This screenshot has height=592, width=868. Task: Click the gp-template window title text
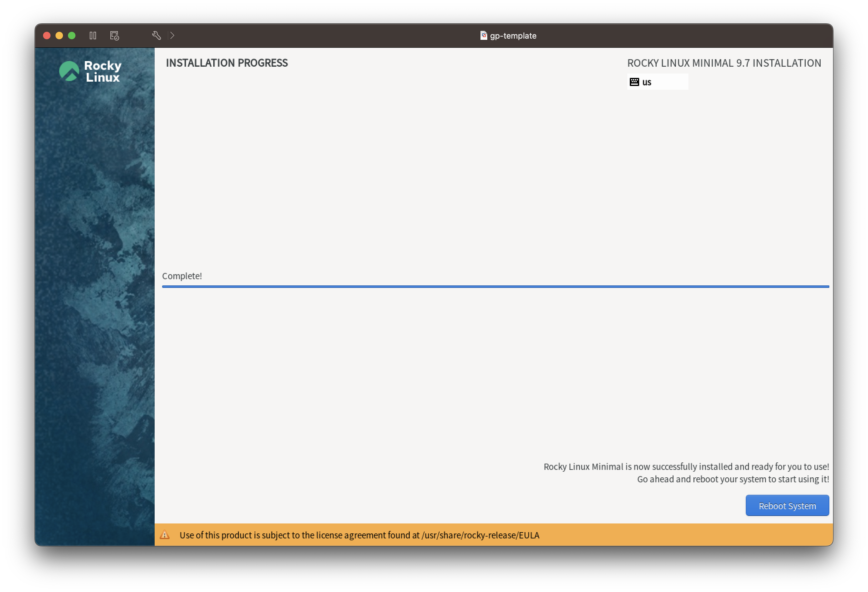(x=513, y=36)
